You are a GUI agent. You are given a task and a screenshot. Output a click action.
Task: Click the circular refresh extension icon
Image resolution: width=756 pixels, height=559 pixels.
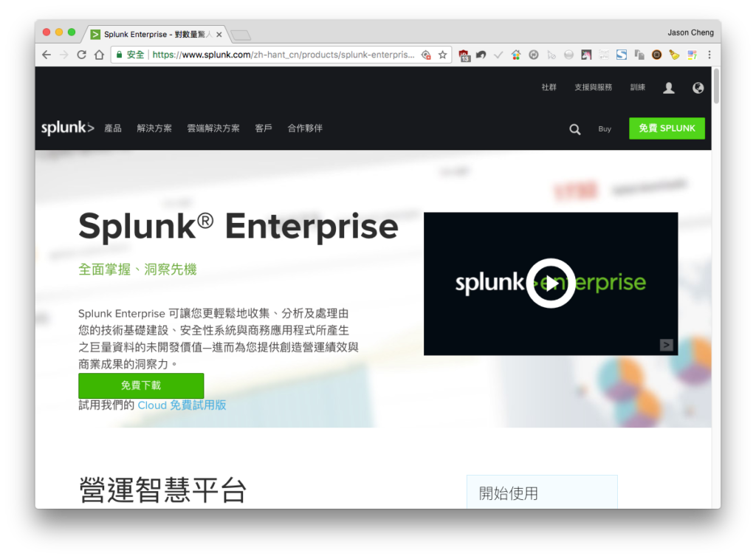point(533,55)
